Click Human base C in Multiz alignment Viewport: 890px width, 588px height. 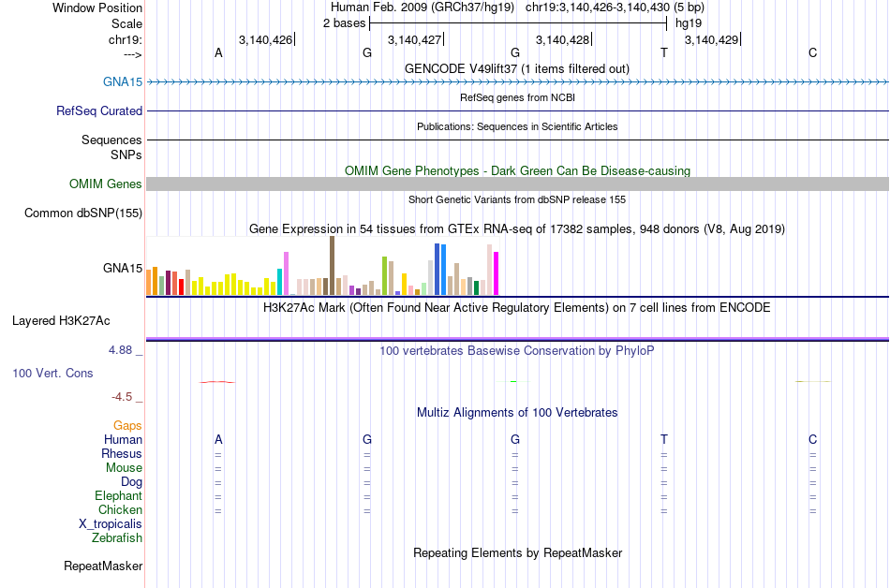coord(813,439)
